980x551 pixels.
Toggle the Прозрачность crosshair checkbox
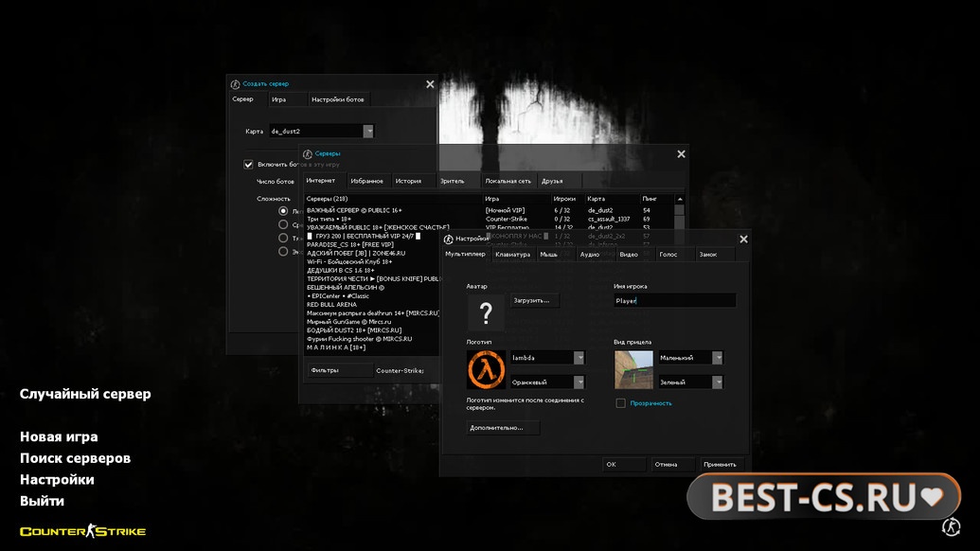[x=620, y=403]
